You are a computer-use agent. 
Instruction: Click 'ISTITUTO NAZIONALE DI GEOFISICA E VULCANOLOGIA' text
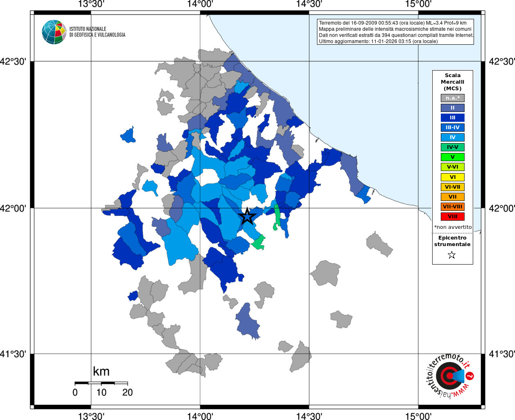[x=97, y=32]
